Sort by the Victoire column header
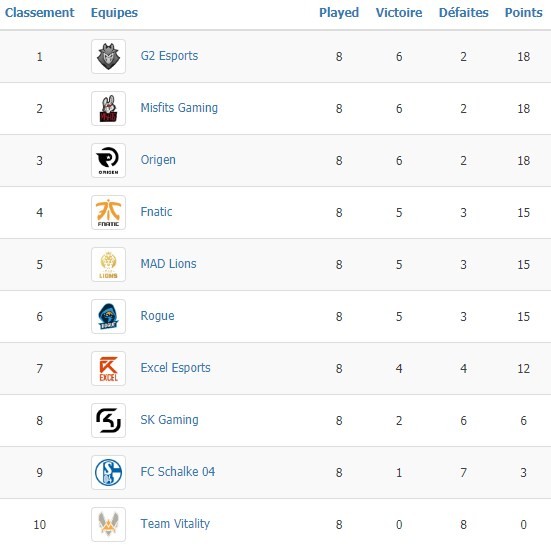 tap(399, 13)
